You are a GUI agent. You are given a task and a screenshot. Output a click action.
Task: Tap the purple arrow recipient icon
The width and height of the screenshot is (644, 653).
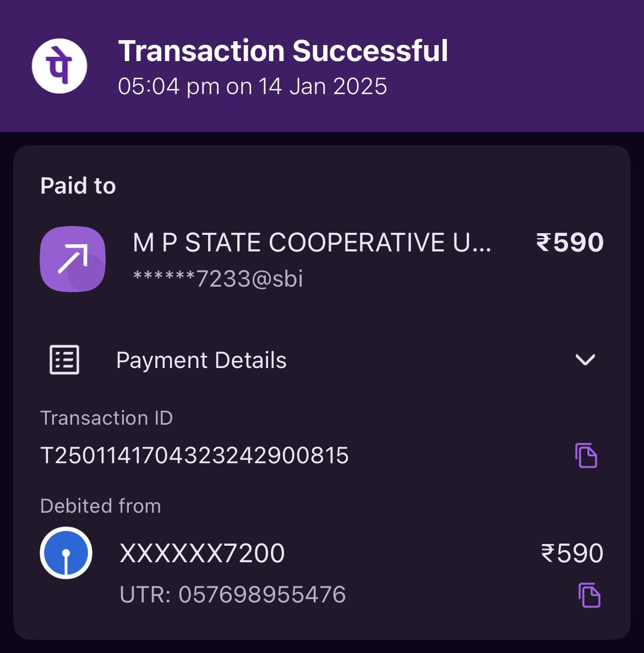pos(73,259)
